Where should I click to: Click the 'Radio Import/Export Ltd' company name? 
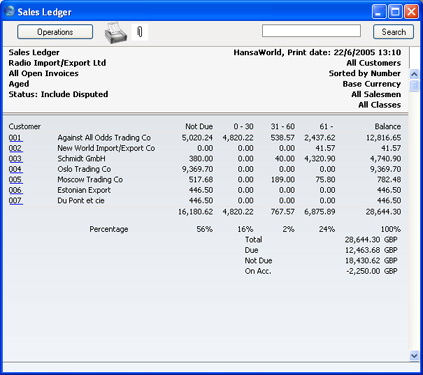coord(57,63)
